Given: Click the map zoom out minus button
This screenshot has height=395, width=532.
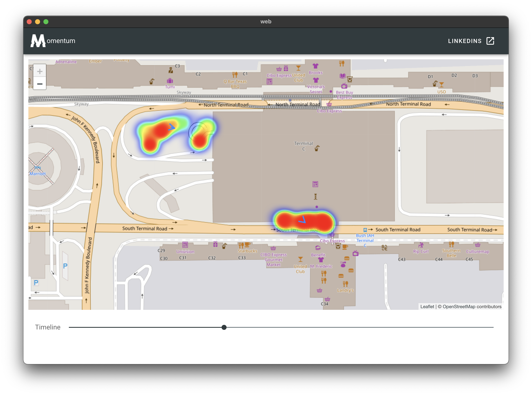Looking at the screenshot, I should (x=40, y=84).
